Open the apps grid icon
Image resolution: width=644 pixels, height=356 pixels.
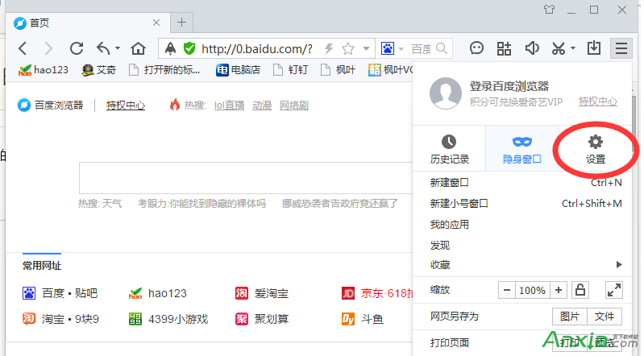(x=504, y=48)
